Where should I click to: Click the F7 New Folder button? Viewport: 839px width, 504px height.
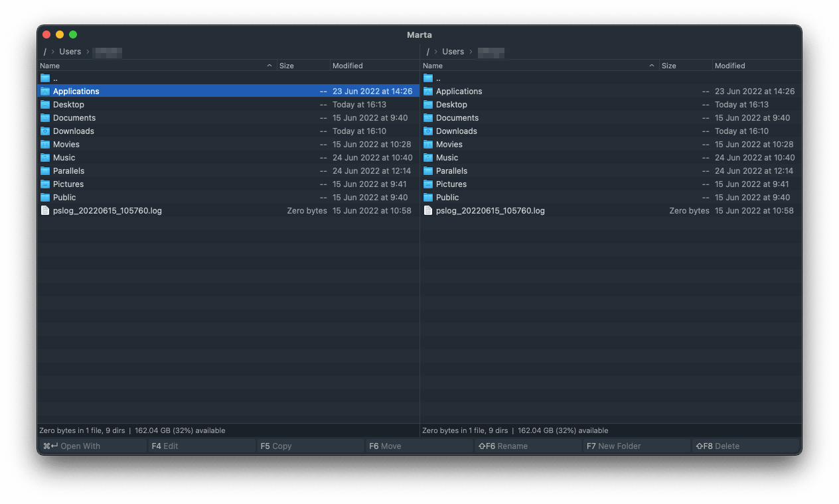point(637,446)
